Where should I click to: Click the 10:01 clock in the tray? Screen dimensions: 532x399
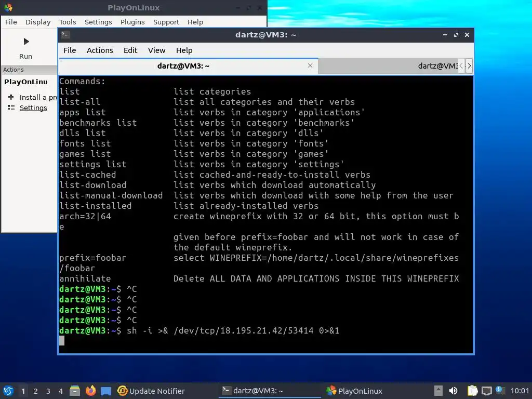pos(520,391)
